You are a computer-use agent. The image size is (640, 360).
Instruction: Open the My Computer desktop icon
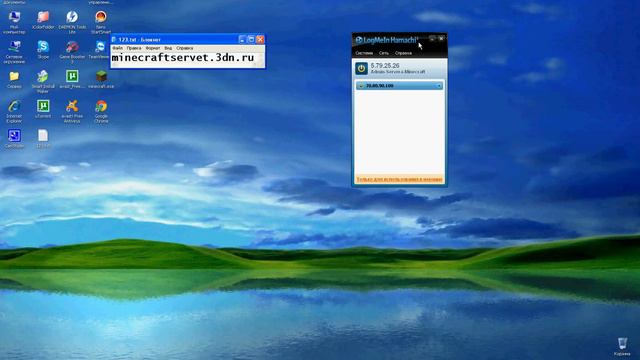pos(14,18)
